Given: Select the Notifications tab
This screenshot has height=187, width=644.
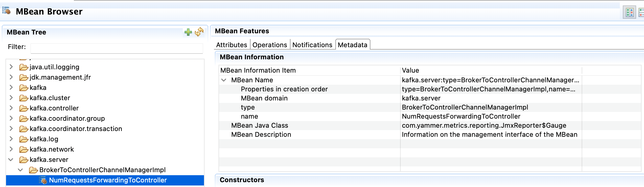Looking at the screenshot, I should (x=312, y=45).
